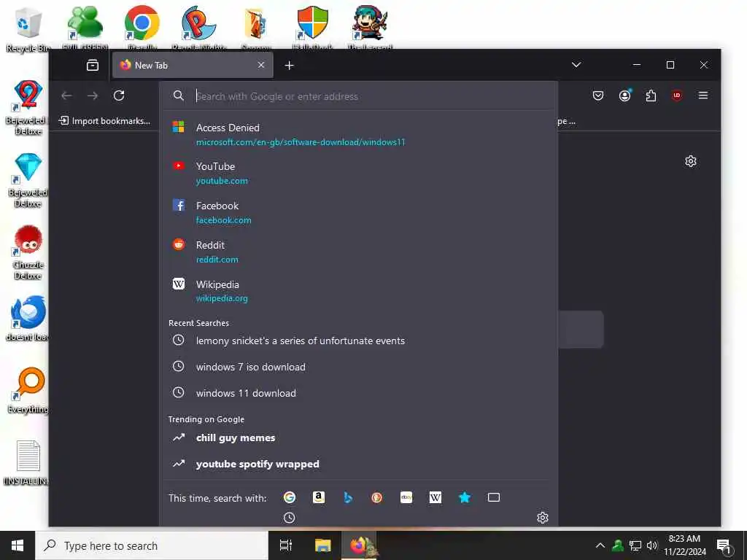Open Thunderbird desktop shortcut
Viewport: 747px width, 560px height.
pos(28,318)
